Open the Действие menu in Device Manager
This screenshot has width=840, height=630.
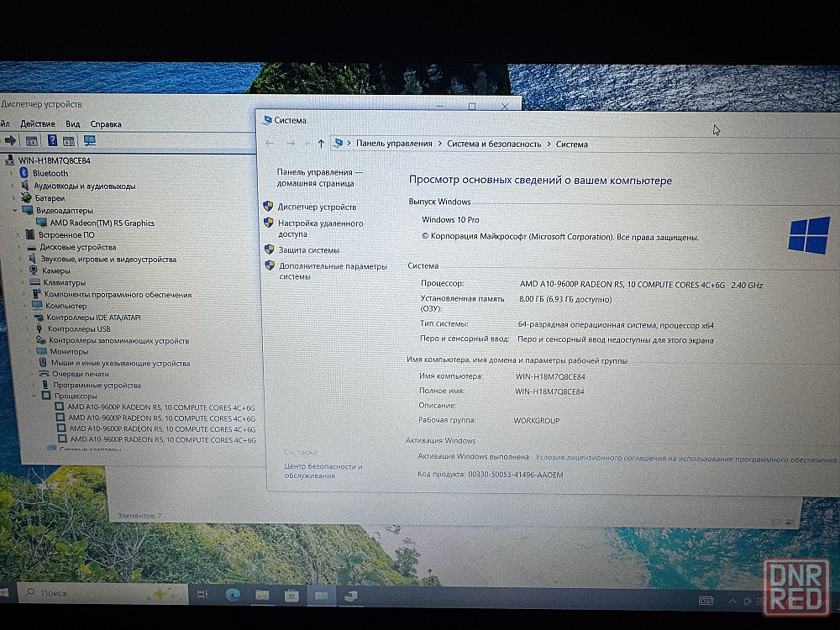(38, 123)
